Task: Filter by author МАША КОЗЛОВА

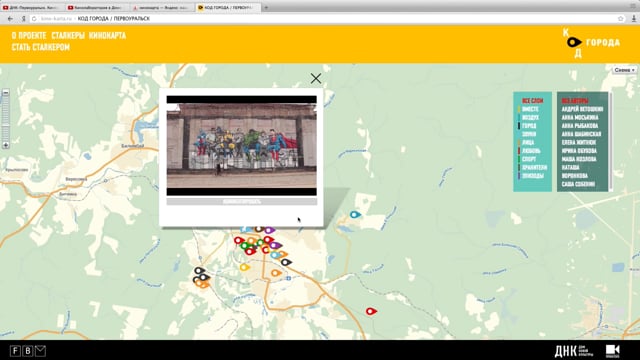Action: (x=579, y=159)
